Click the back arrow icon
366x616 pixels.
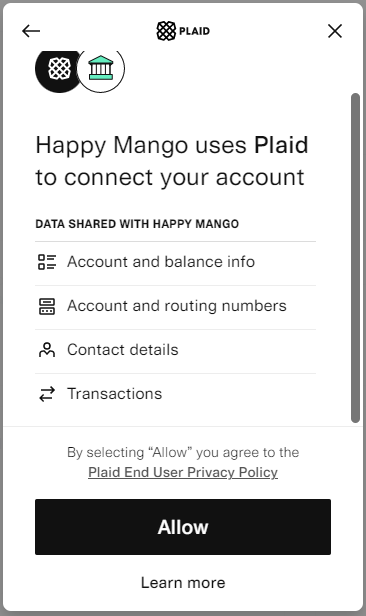(x=31, y=31)
